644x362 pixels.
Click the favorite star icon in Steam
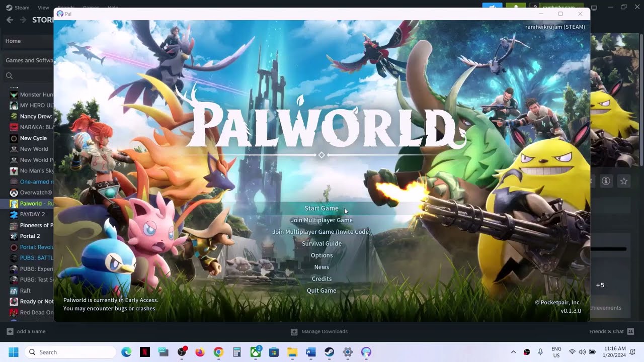point(624,181)
